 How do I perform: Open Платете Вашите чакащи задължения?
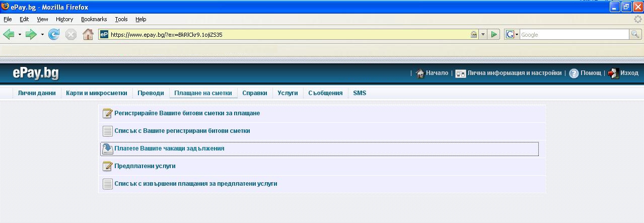tap(169, 148)
